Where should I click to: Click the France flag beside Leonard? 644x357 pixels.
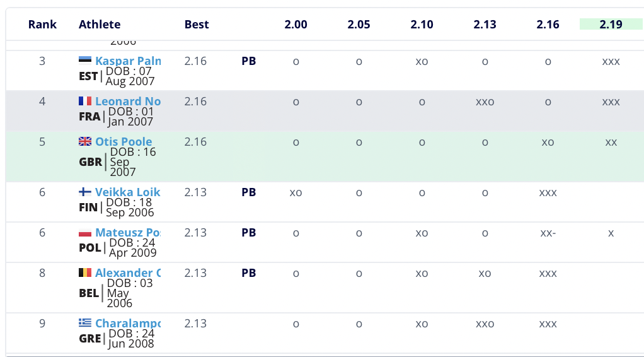tap(85, 101)
